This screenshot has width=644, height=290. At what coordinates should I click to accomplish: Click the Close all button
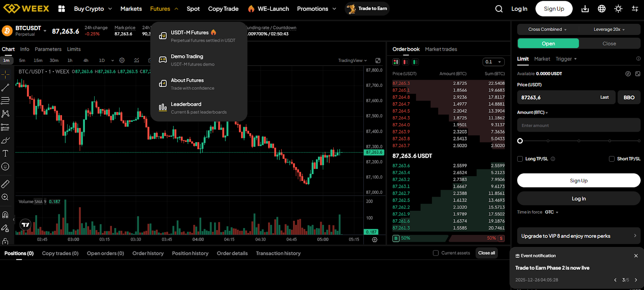point(487,253)
